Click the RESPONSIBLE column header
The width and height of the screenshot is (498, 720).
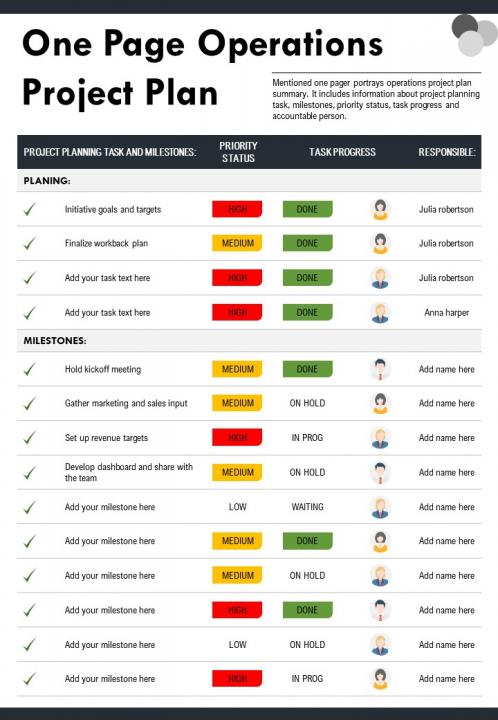coord(447,152)
